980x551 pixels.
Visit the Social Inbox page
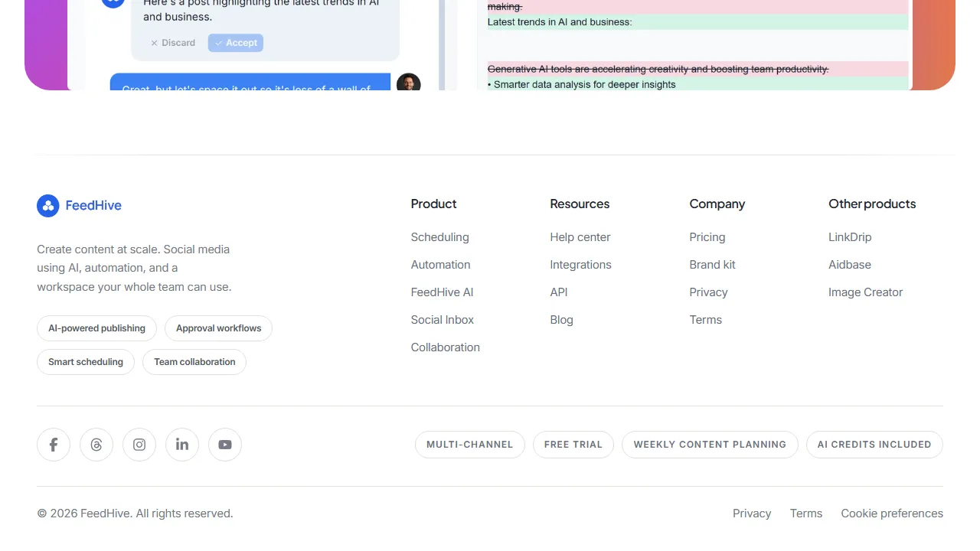[443, 320]
